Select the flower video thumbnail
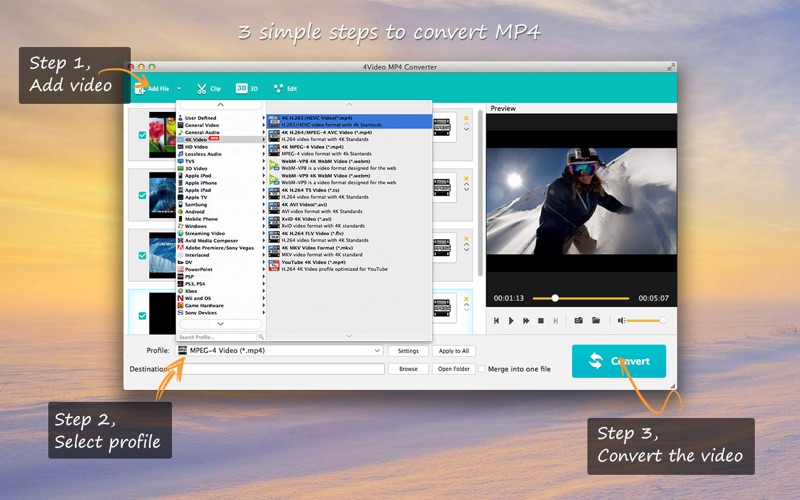 click(162, 135)
